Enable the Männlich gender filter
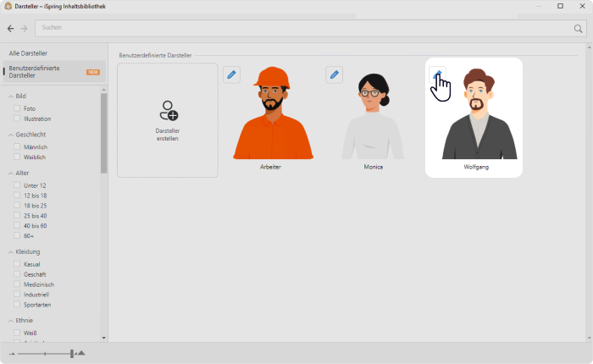 coord(17,146)
